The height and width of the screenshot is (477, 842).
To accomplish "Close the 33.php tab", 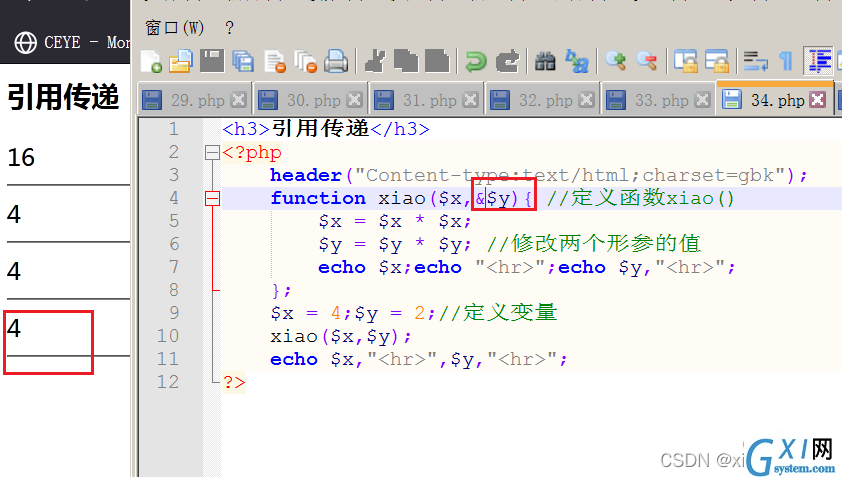I will (702, 100).
